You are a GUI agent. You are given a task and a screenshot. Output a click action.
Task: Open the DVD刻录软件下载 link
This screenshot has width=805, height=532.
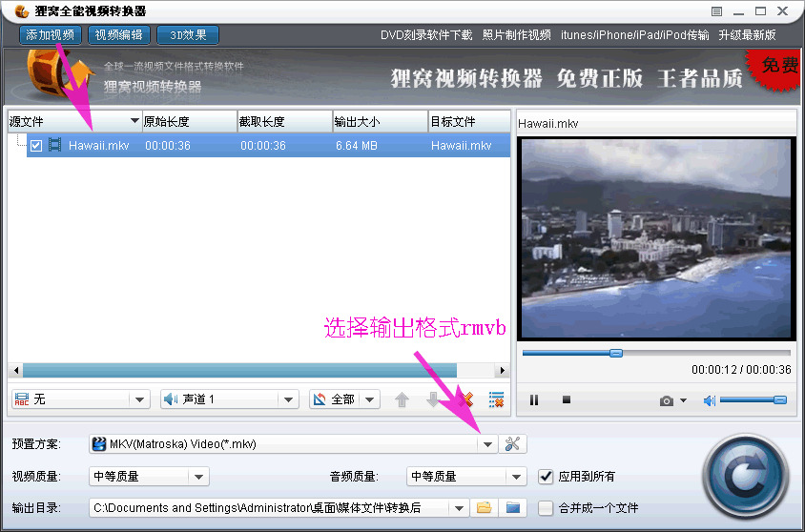426,35
